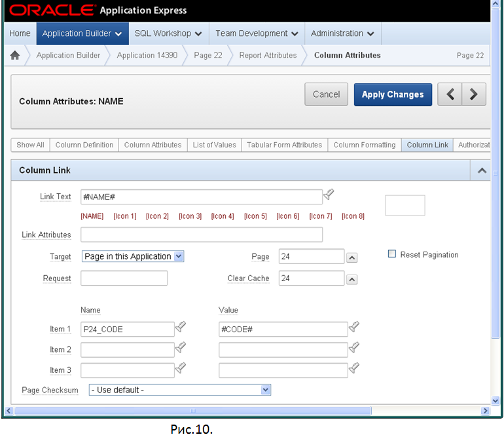Choose [Icon 4] link text shortcut
The image size is (504, 439).
[223, 216]
